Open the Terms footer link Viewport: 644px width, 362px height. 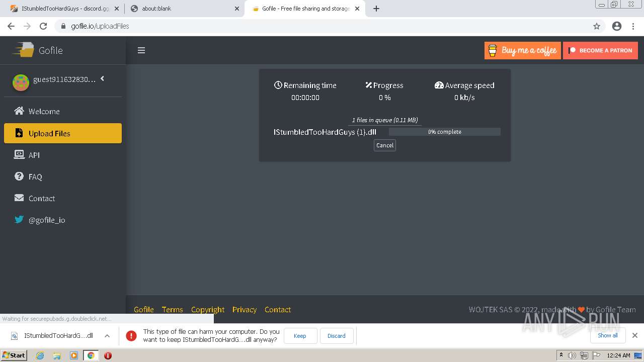pos(173,310)
